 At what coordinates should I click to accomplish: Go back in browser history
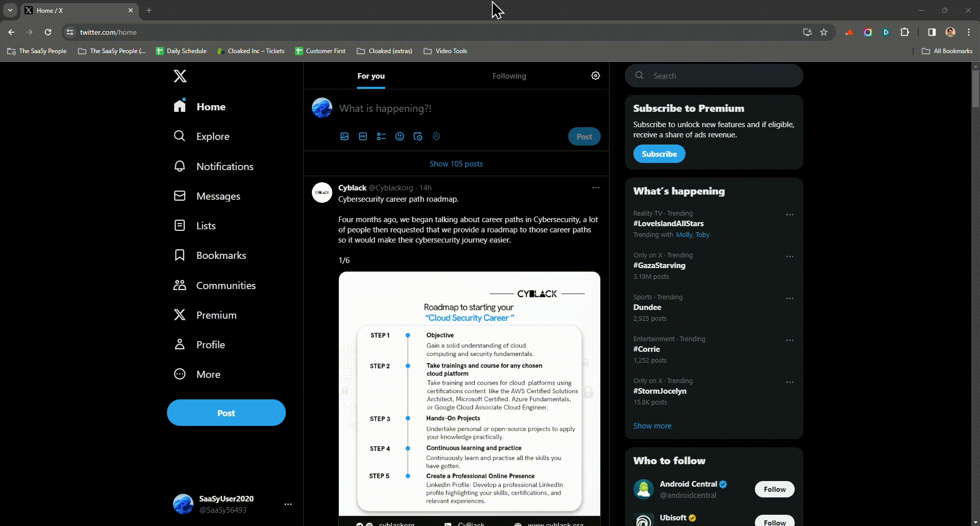point(11,32)
